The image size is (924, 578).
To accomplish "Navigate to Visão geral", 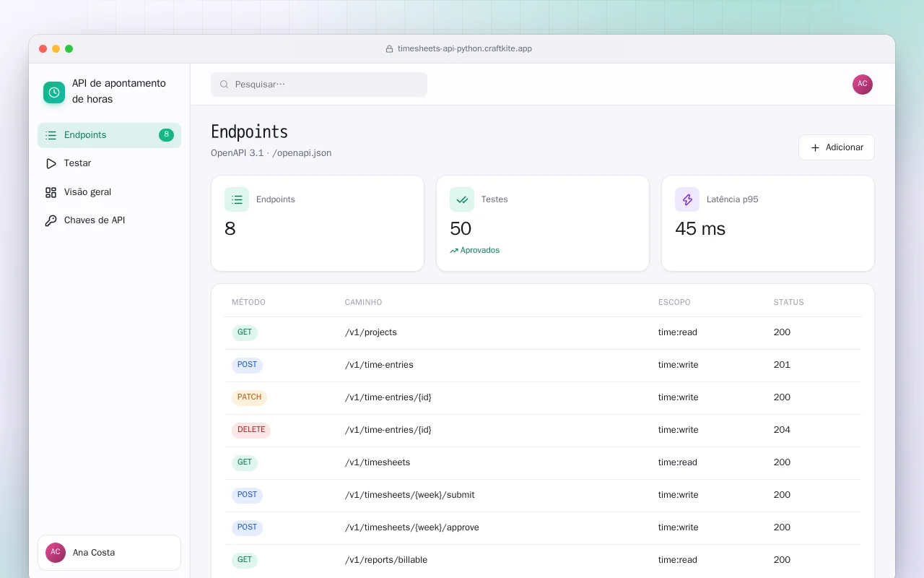I will pos(109,192).
